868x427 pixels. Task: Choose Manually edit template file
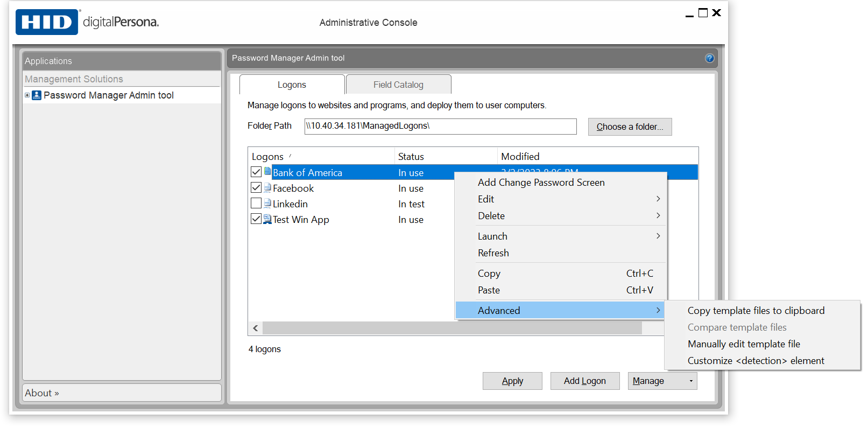coord(744,344)
